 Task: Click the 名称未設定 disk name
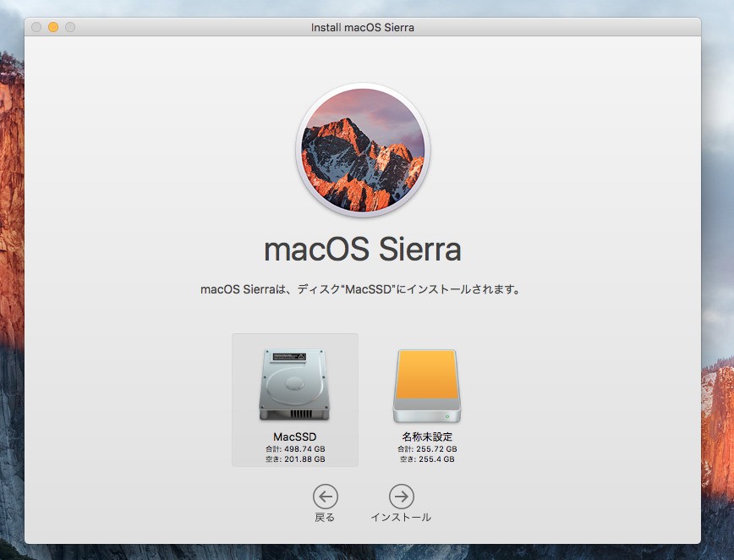(x=427, y=436)
